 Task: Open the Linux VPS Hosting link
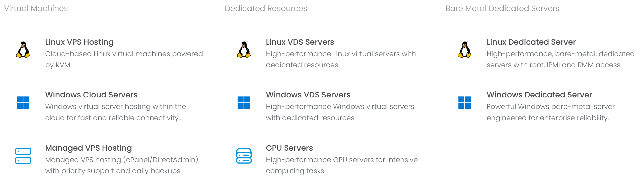point(79,42)
